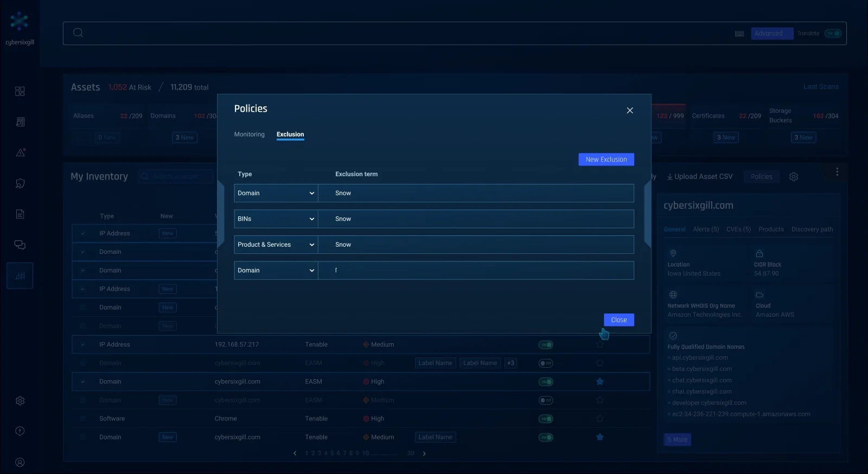The width and height of the screenshot is (868, 474).
Task: Open the chat bubbles icon in the sidebar
Action: (x=20, y=245)
